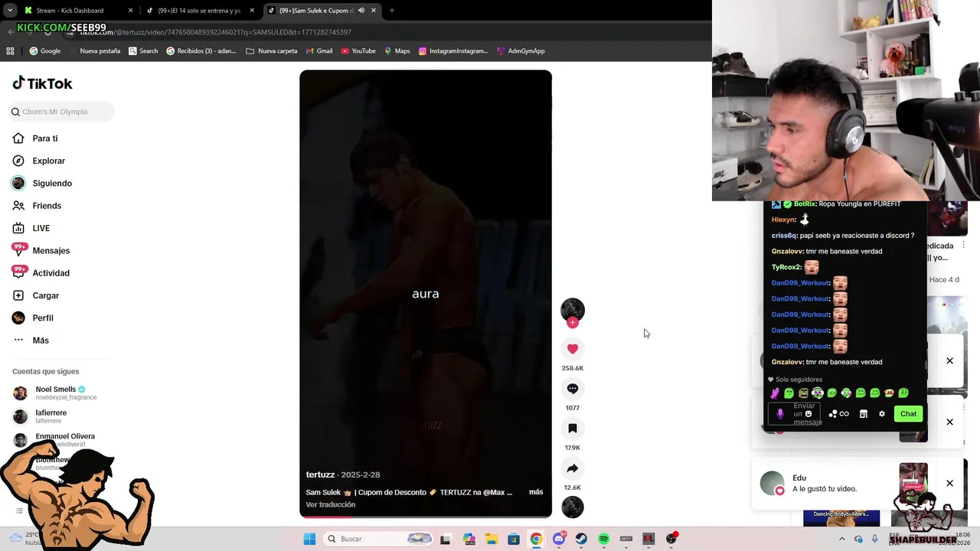This screenshot has width=980, height=551.
Task: Open the tertuzz creator avatar
Action: click(x=573, y=309)
